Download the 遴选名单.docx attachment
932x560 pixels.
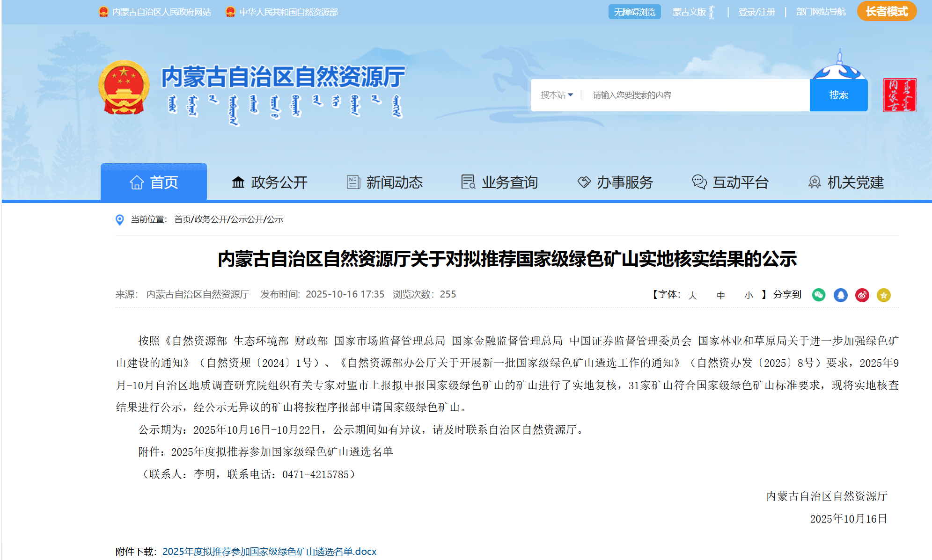pyautogui.click(x=269, y=552)
